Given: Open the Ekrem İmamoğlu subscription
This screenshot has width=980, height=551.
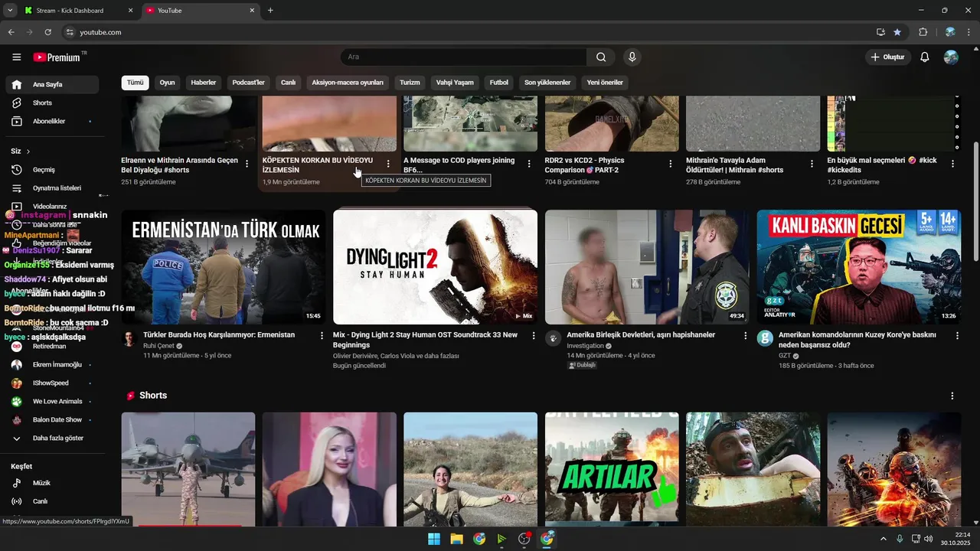Looking at the screenshot, I should [52, 364].
